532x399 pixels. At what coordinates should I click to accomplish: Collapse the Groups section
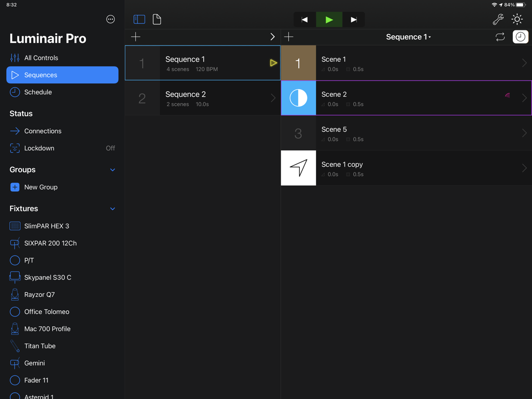pos(113,170)
